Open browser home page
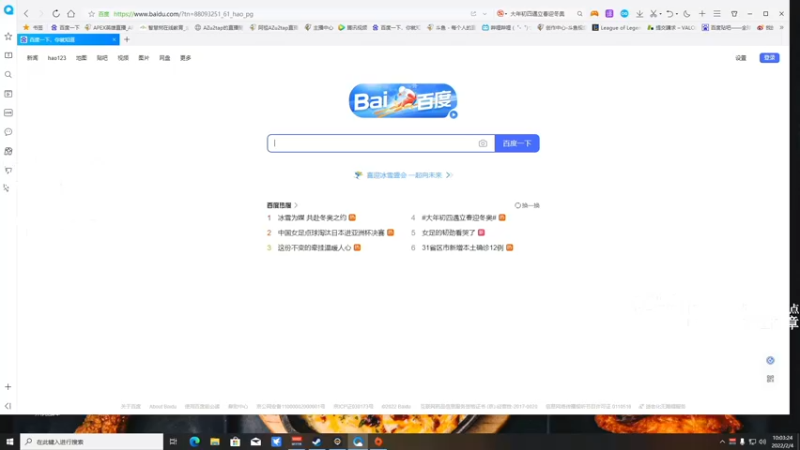Image resolution: width=800 pixels, height=450 pixels. [71, 14]
